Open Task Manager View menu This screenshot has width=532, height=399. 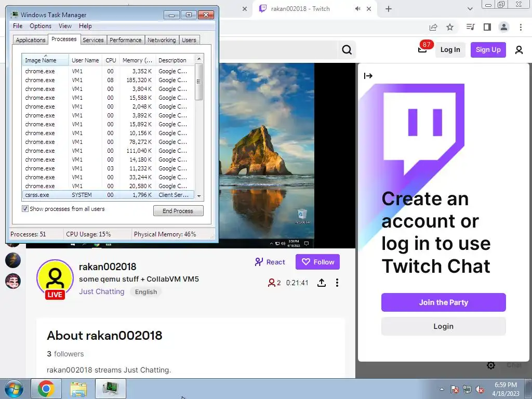click(65, 26)
